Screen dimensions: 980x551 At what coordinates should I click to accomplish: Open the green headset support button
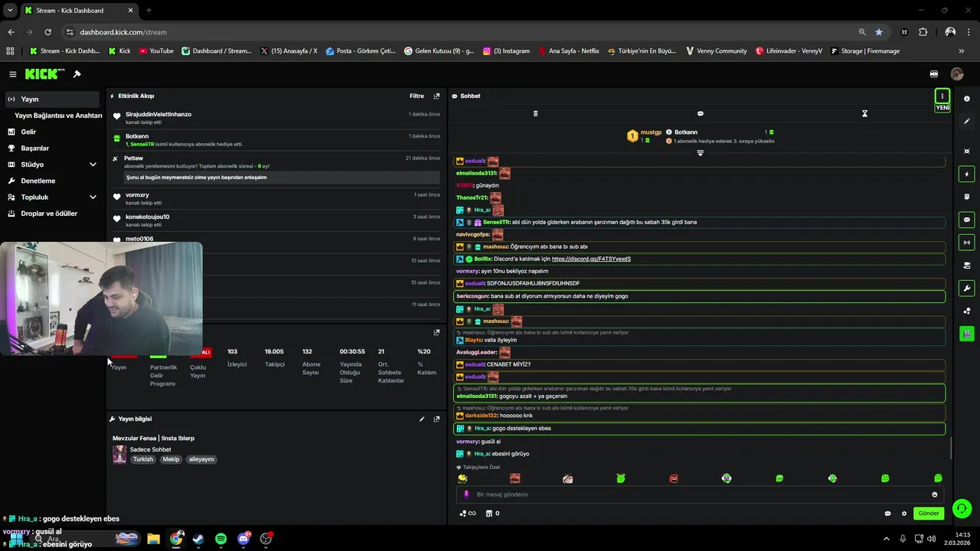tap(962, 508)
